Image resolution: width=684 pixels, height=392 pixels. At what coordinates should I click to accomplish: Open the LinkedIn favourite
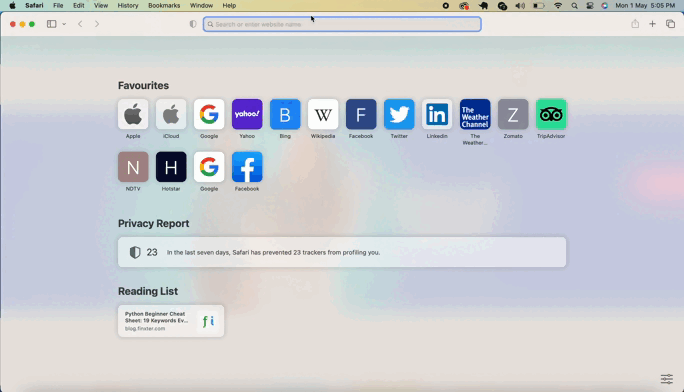click(437, 114)
